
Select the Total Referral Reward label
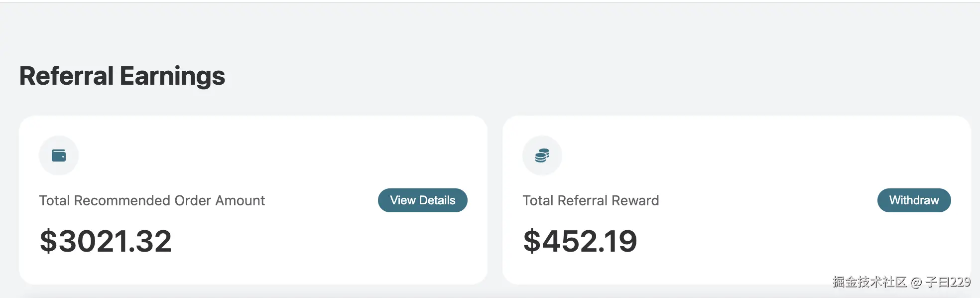point(591,200)
